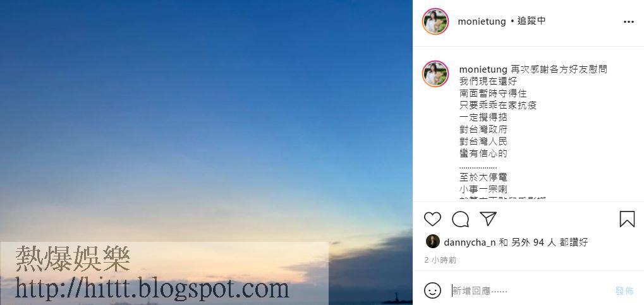Share the post using the paper plane icon
Image resolution: width=644 pixels, height=305 pixels.
[x=489, y=218]
